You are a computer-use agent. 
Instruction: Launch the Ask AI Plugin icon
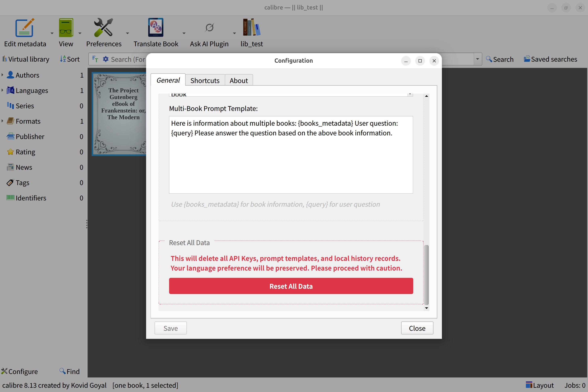pos(209,28)
